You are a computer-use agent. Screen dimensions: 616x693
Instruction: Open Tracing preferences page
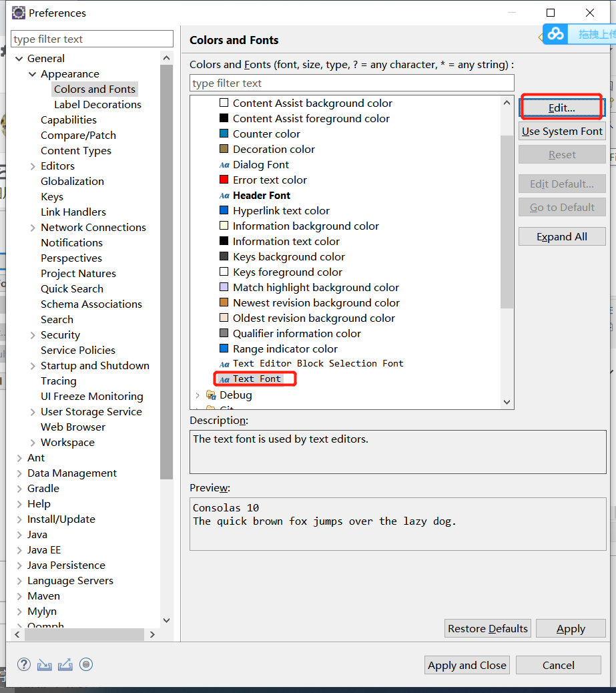58,381
